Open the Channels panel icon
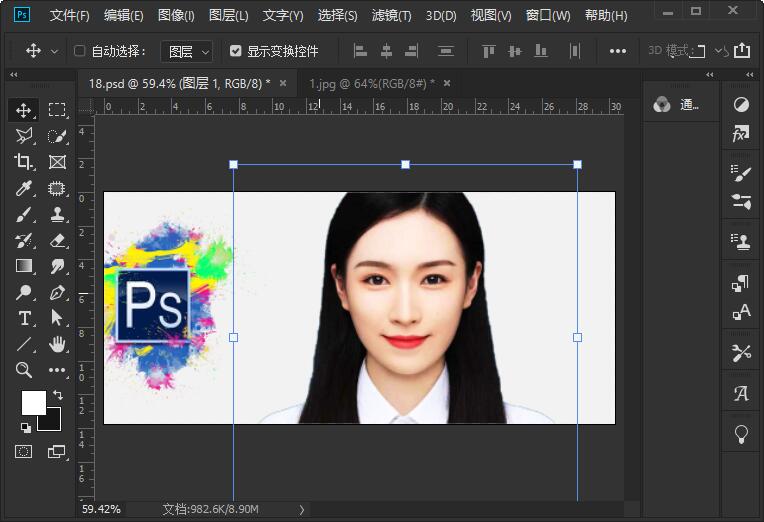Screen dimensions: 764x522 (662, 104)
